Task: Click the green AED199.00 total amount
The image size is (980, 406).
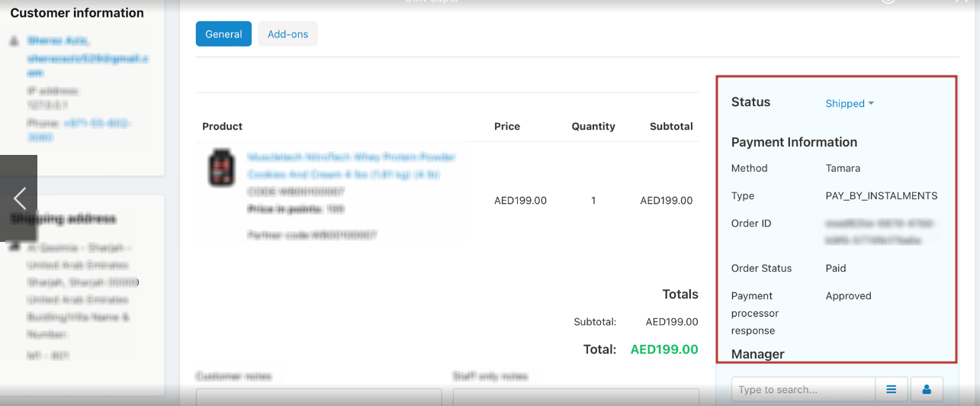Action: [x=664, y=350]
